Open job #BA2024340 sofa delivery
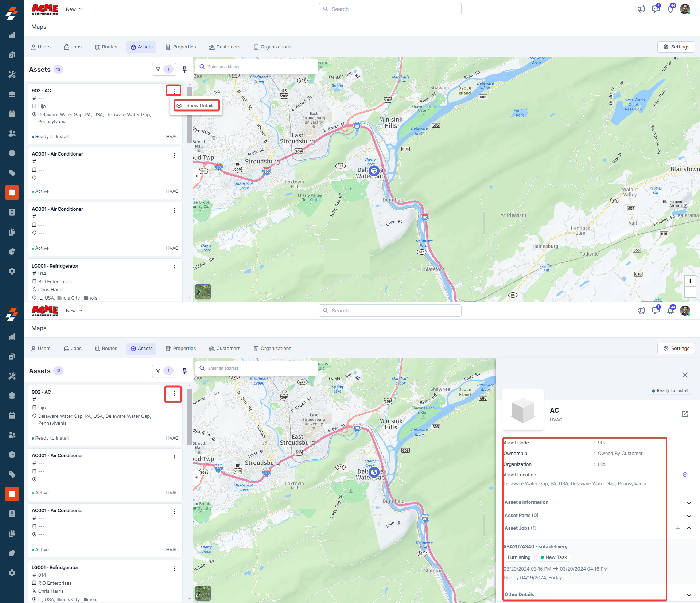This screenshot has height=603, width=700. pos(535,546)
